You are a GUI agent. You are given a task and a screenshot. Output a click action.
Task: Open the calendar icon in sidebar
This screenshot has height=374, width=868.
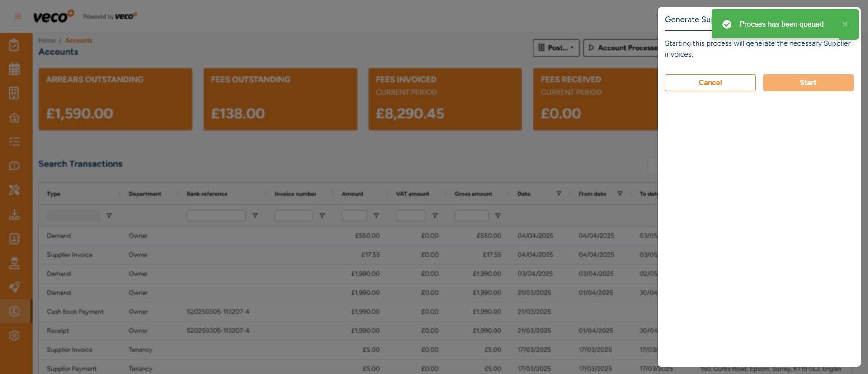(14, 69)
